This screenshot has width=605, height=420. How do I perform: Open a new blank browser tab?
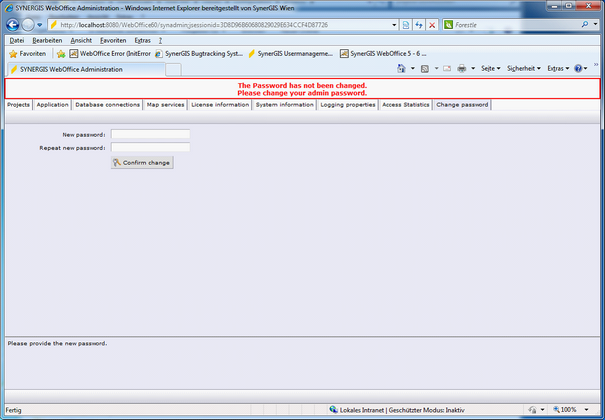click(x=174, y=70)
